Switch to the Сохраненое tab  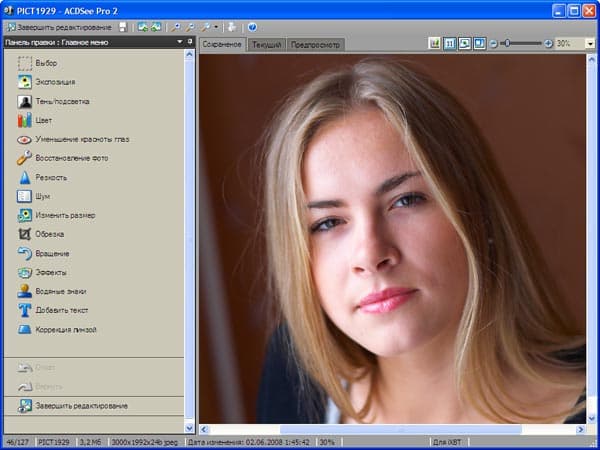[222, 44]
